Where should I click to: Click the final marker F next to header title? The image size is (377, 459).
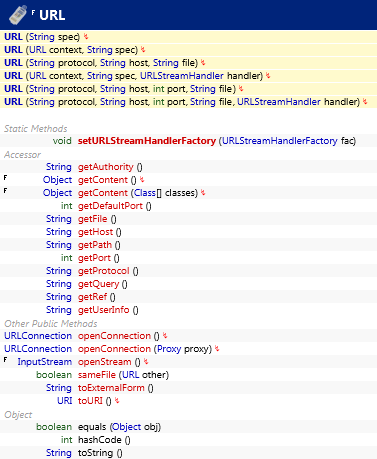point(33,13)
